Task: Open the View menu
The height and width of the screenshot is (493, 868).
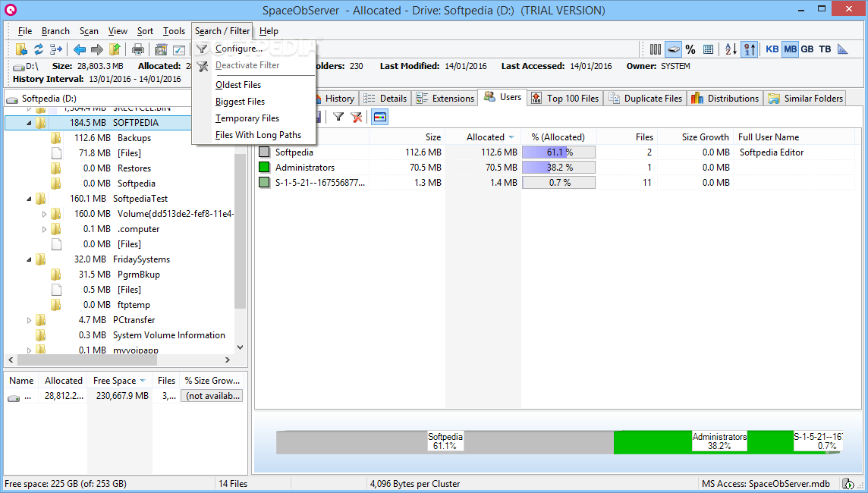Action: [118, 31]
